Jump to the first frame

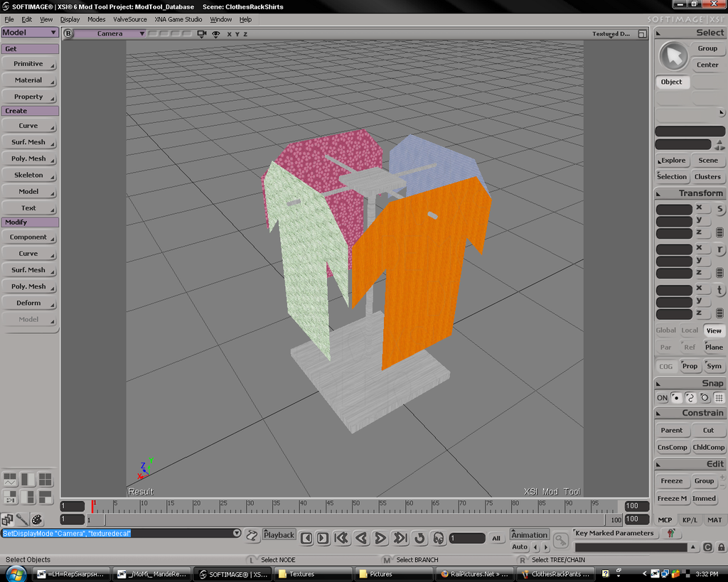342,538
